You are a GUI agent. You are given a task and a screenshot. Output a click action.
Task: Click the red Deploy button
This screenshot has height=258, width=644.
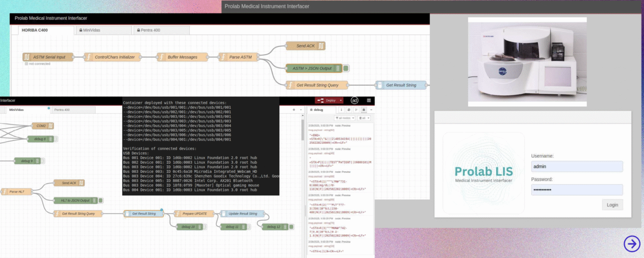(x=327, y=100)
